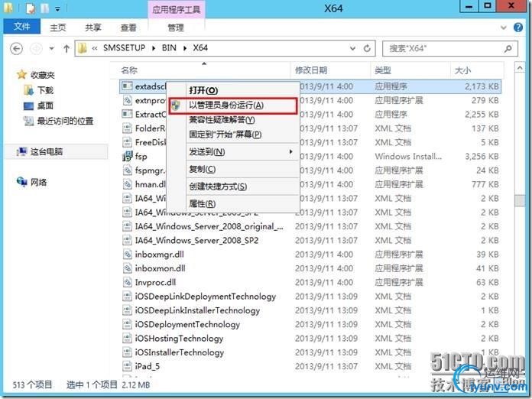Expand the arrow after SMSSETUP breadcrumb
The width and height of the screenshot is (532, 399).
pos(154,48)
